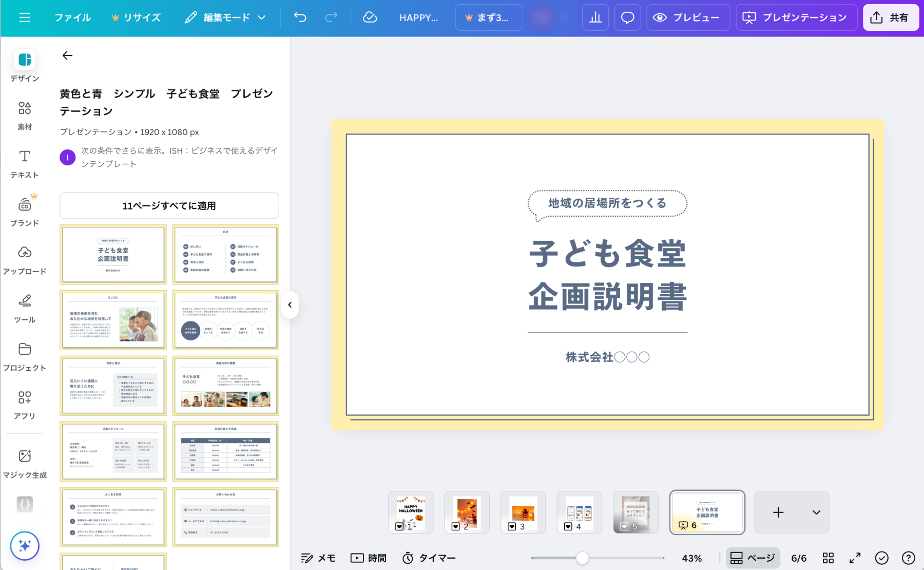This screenshot has height=570, width=924.
Task: Select the HAPPY HALLOWEEN page 1 thumbnail
Action: 411,512
